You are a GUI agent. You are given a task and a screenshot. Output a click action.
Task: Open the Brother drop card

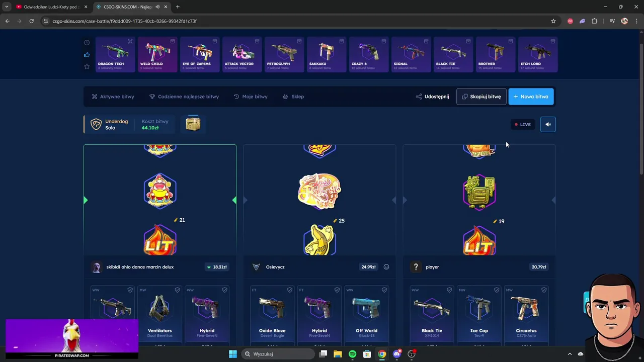click(496, 54)
